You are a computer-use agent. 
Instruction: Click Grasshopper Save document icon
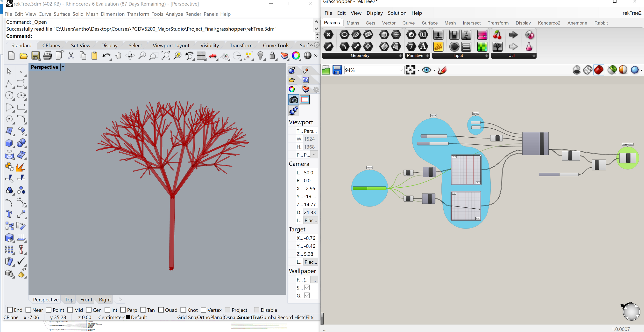click(x=337, y=70)
